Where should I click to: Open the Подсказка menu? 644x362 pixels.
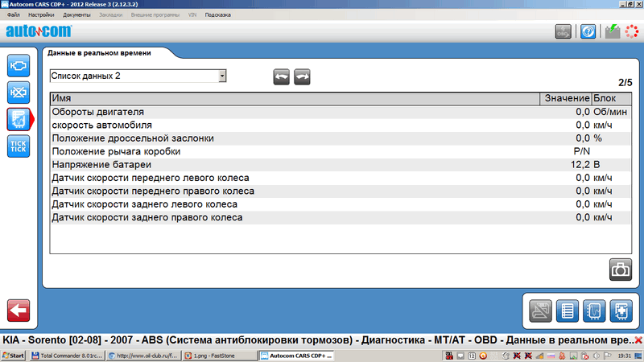pyautogui.click(x=217, y=14)
